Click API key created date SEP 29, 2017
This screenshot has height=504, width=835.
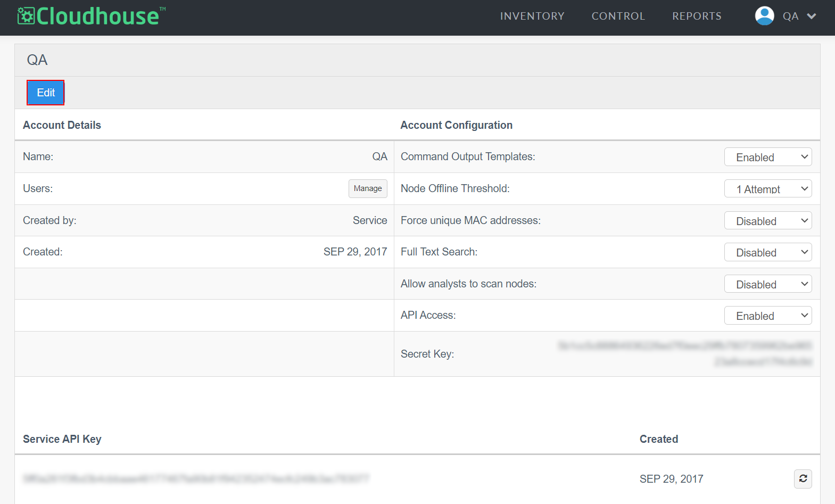(x=671, y=479)
